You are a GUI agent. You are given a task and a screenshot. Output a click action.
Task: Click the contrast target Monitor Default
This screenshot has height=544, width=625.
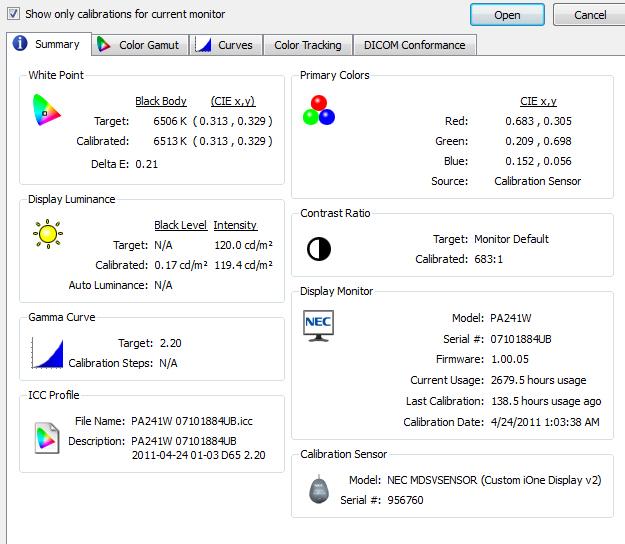pyautogui.click(x=511, y=239)
